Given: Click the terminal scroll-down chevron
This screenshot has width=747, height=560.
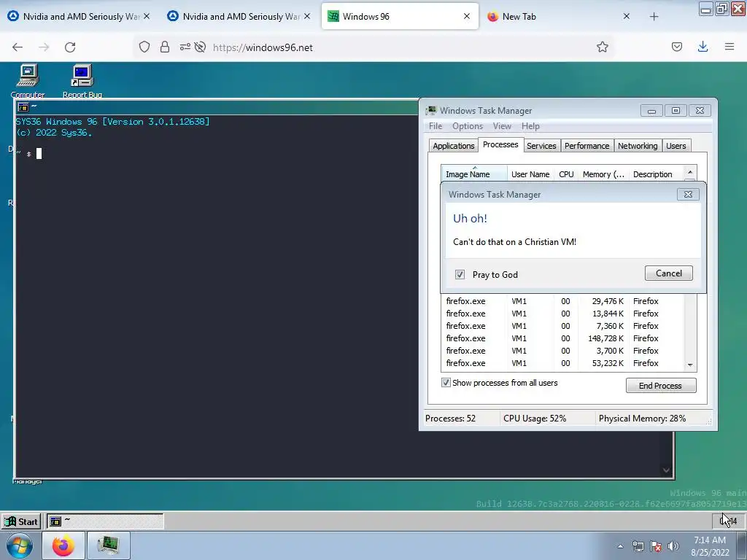Looking at the screenshot, I should (666, 470).
